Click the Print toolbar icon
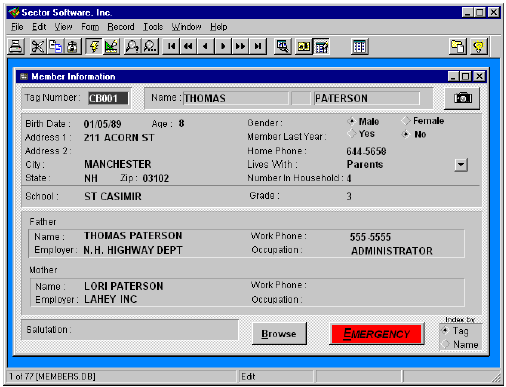506x387 pixels. pos(16,46)
